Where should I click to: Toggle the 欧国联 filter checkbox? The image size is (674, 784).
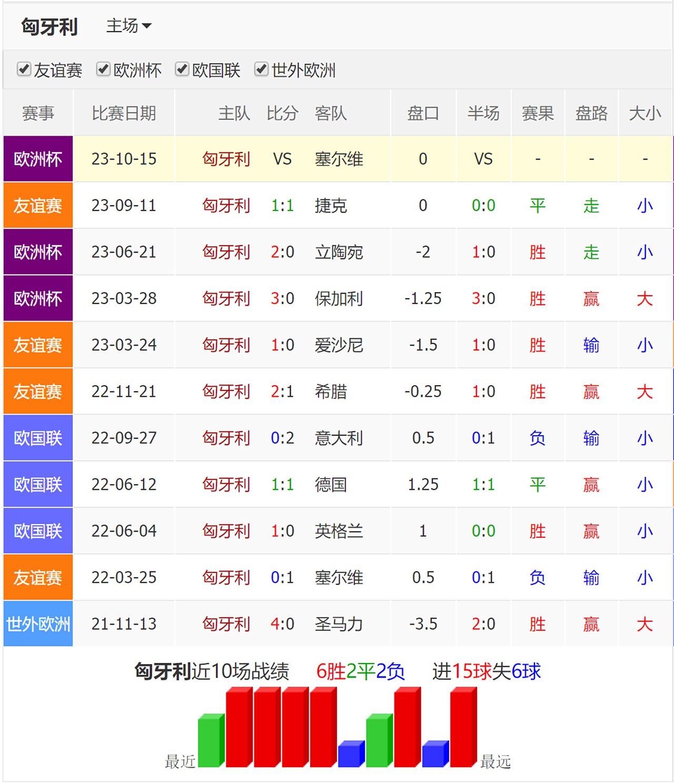tap(182, 69)
